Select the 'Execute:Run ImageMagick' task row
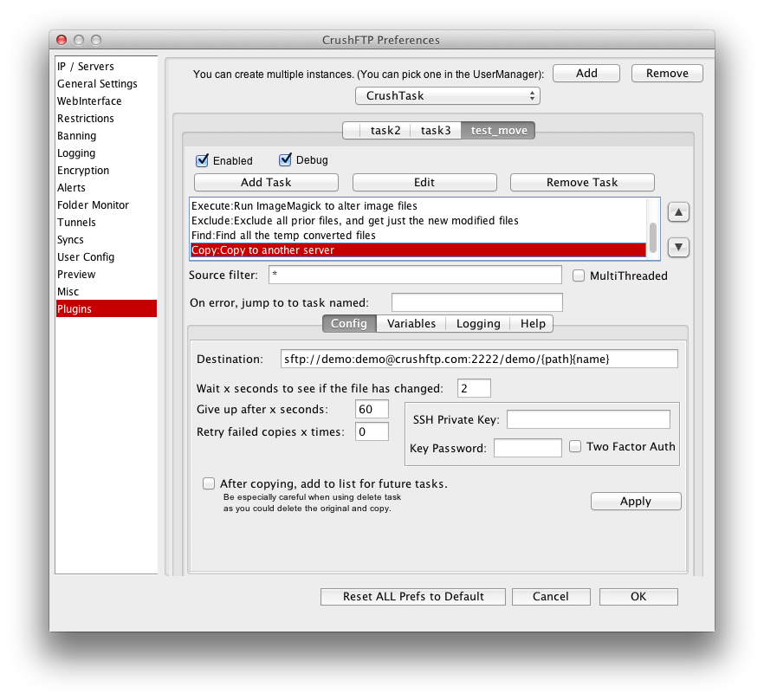Viewport: 764px width, 700px height. coord(418,205)
